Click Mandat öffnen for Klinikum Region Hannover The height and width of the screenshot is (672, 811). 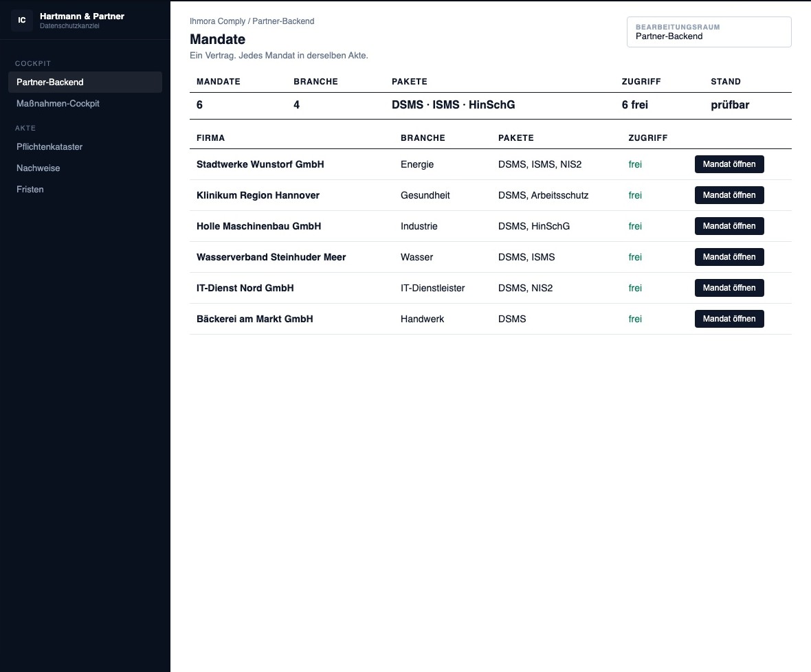coord(729,195)
